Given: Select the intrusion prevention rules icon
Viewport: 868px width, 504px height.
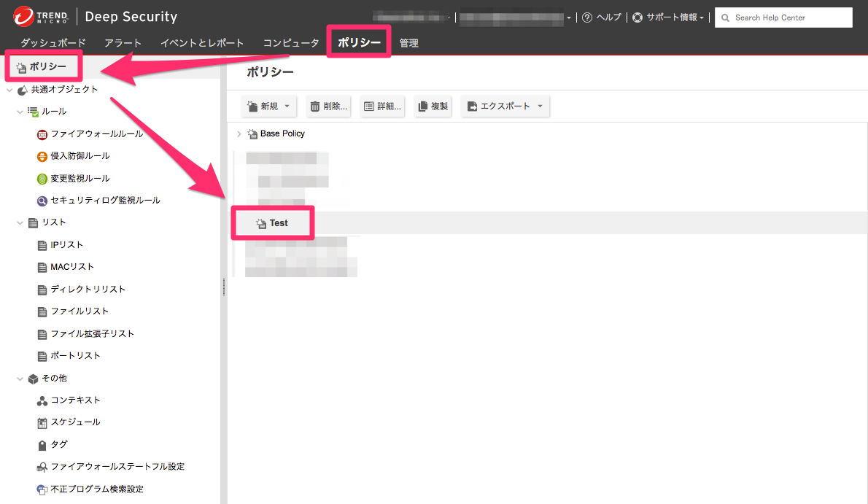Looking at the screenshot, I should tap(42, 156).
